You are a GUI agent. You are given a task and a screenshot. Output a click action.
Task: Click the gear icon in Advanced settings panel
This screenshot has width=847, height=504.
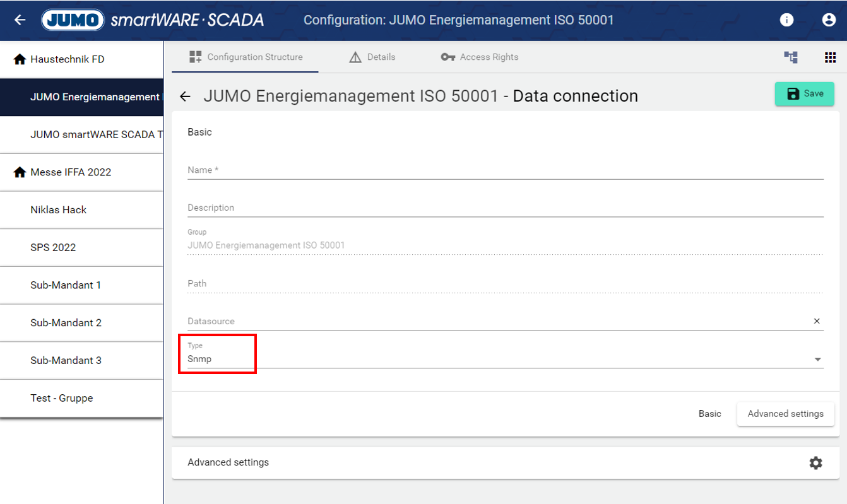(x=815, y=463)
